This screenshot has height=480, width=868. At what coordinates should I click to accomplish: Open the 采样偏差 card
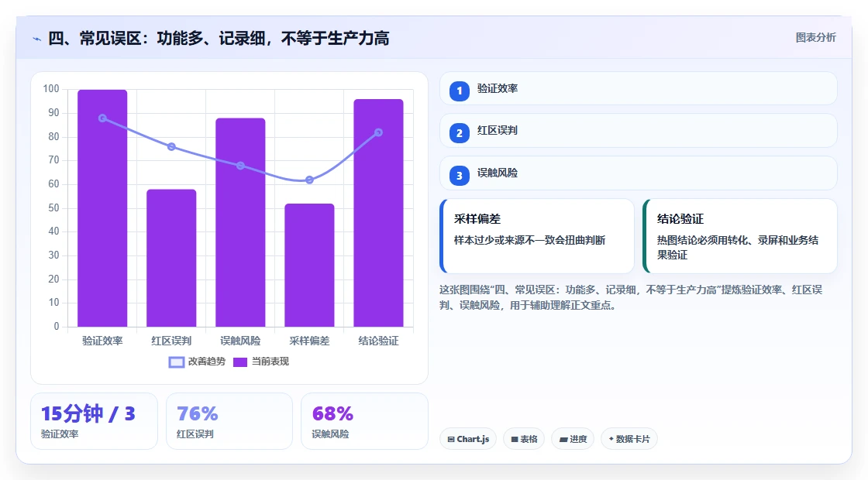[x=536, y=236]
